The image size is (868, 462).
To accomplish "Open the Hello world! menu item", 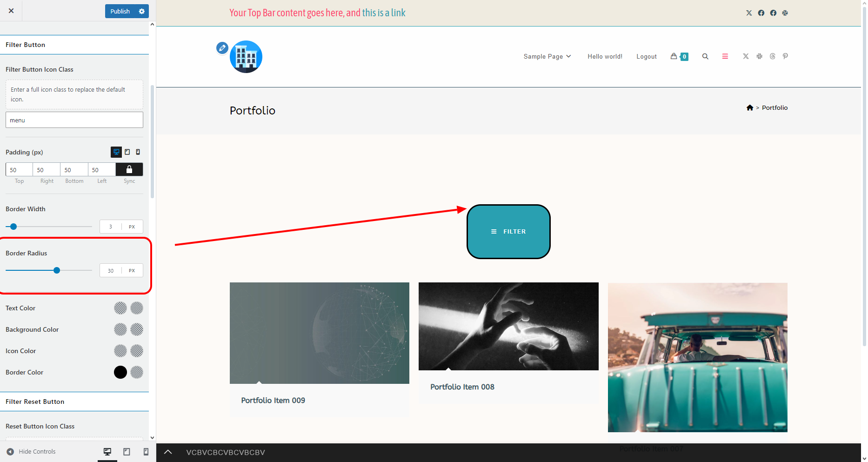I will tap(605, 56).
